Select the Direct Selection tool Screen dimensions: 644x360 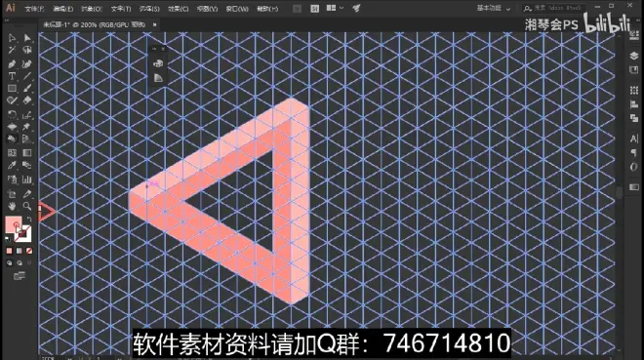coord(27,38)
